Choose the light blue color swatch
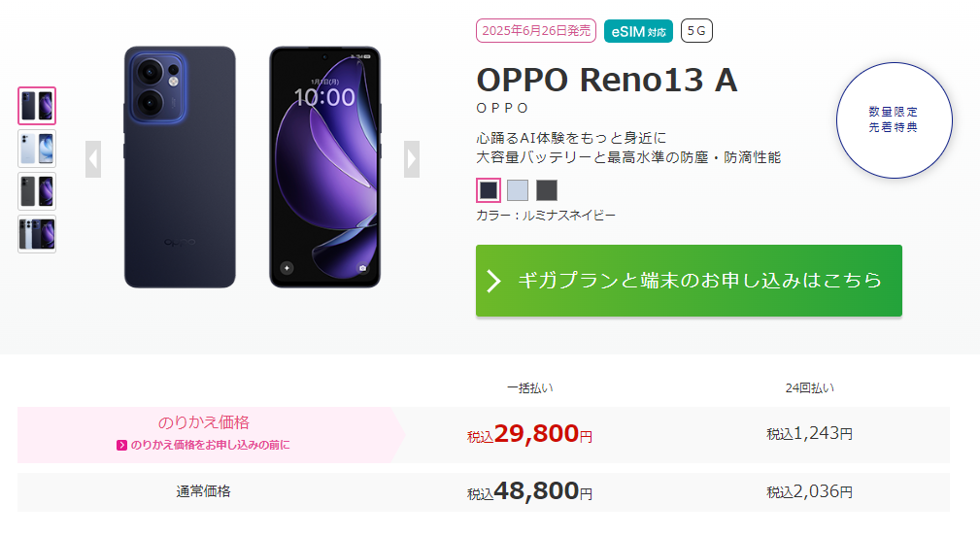 click(518, 190)
